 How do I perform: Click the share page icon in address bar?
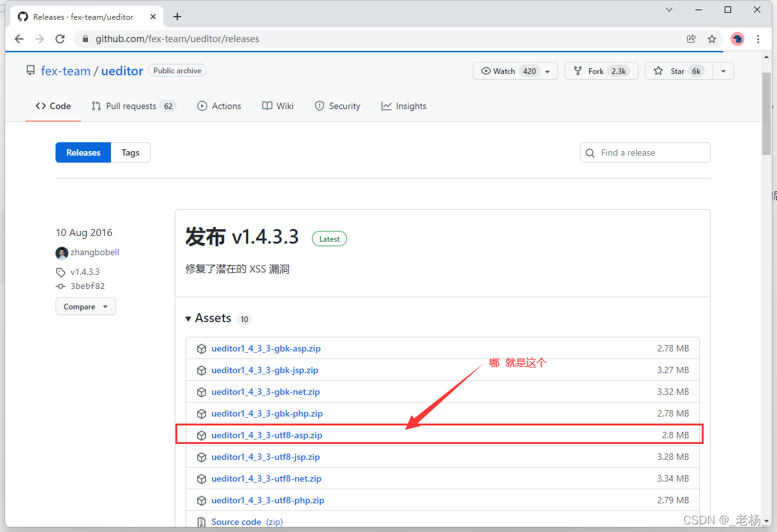click(x=692, y=39)
